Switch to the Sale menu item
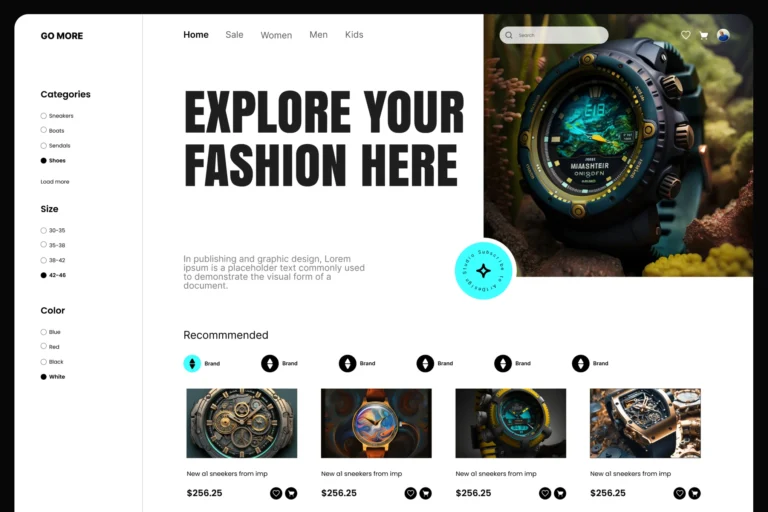 pos(234,35)
